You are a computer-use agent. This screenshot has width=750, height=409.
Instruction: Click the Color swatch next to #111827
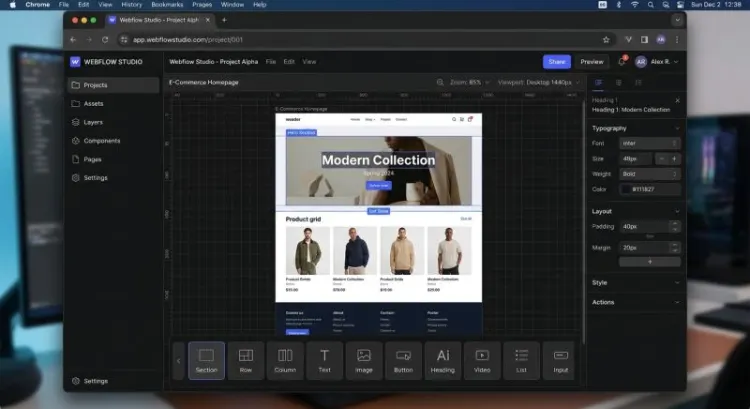click(626, 189)
